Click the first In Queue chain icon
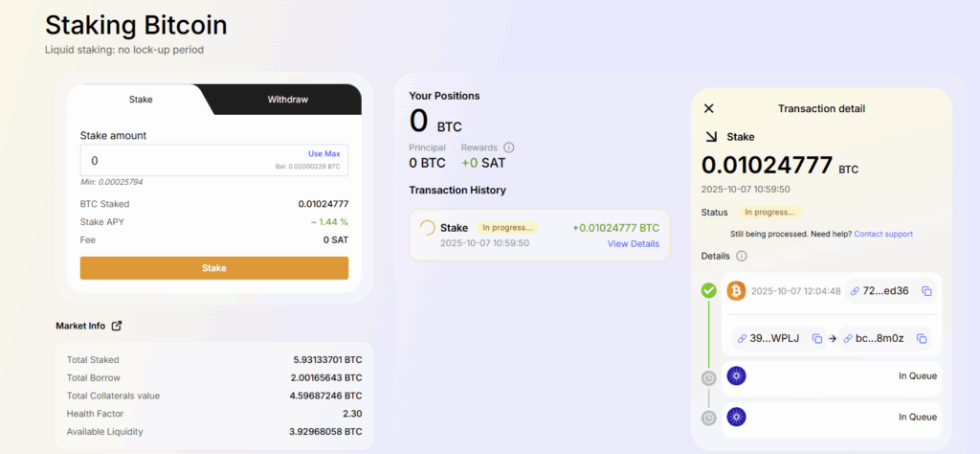This screenshot has width=980, height=454. (736, 376)
